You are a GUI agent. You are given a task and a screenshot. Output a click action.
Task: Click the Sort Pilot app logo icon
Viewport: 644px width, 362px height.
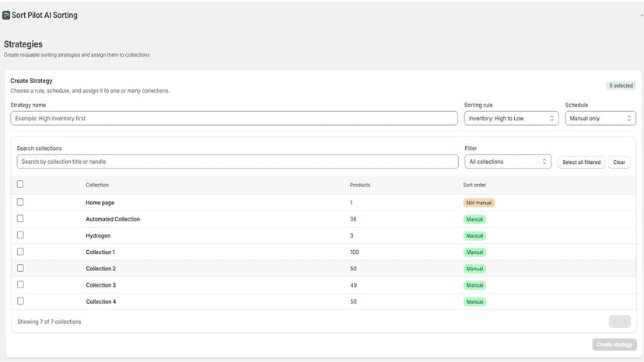(6, 16)
